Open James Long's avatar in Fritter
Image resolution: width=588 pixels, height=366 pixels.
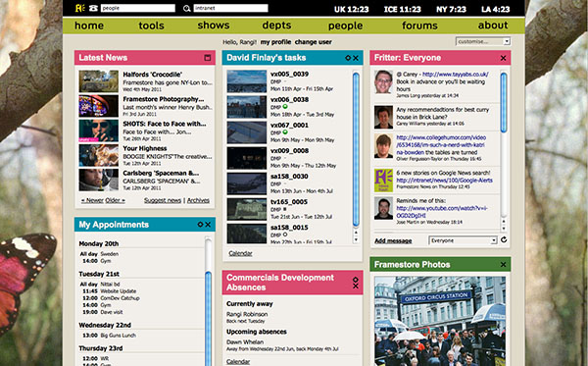point(383,81)
